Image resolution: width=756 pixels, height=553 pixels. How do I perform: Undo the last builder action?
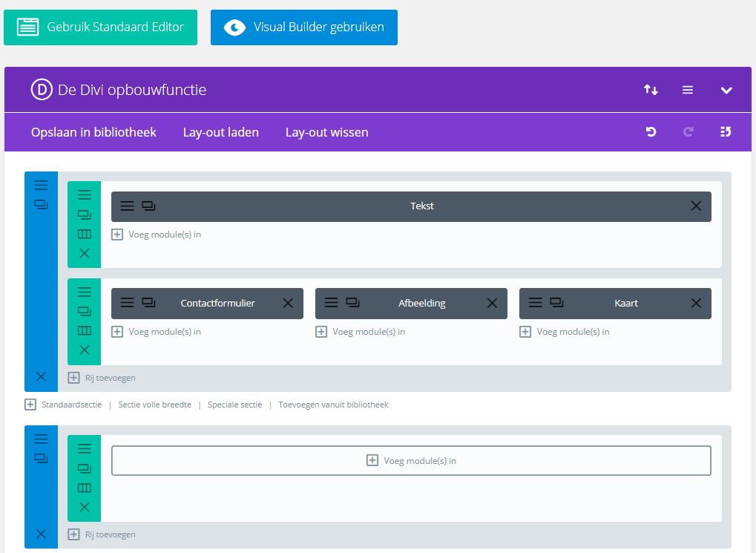click(651, 131)
